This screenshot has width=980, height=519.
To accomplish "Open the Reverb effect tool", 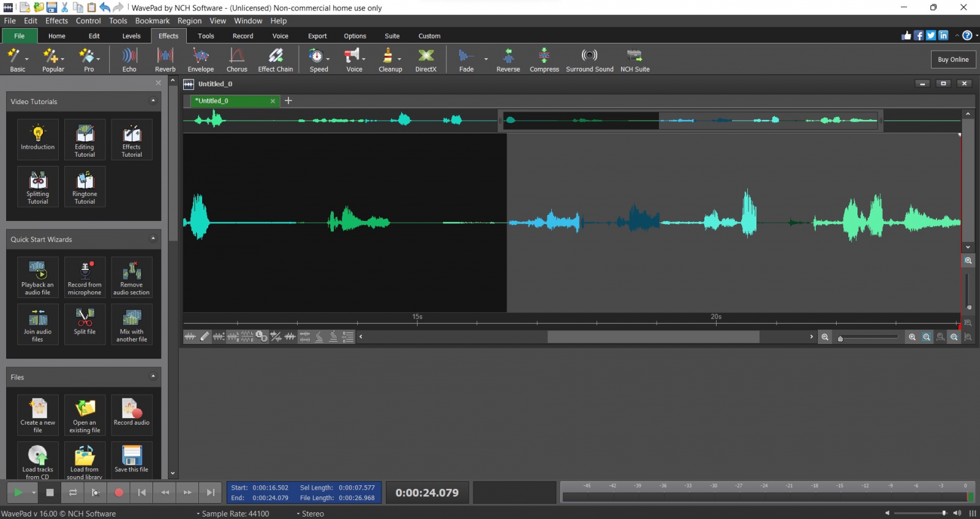I will point(165,60).
